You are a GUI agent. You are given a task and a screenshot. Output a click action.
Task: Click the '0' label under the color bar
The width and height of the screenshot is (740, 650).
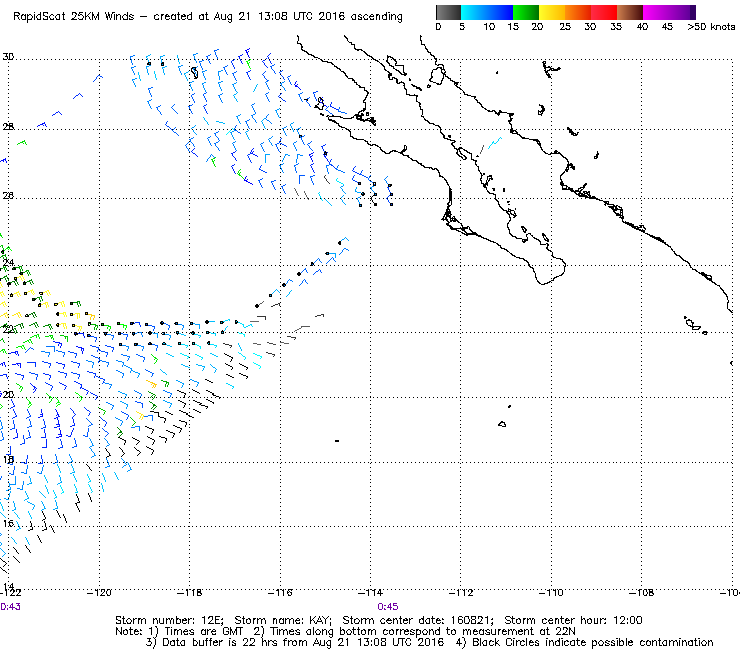[x=438, y=27]
